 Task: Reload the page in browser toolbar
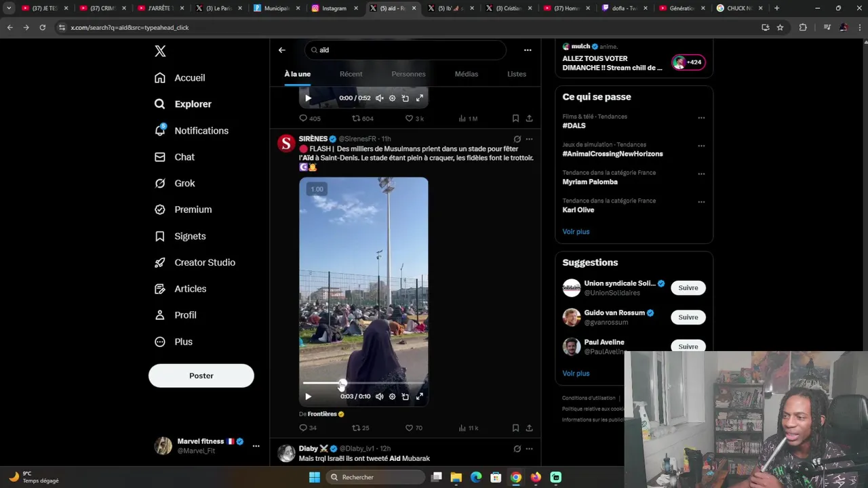42,27
